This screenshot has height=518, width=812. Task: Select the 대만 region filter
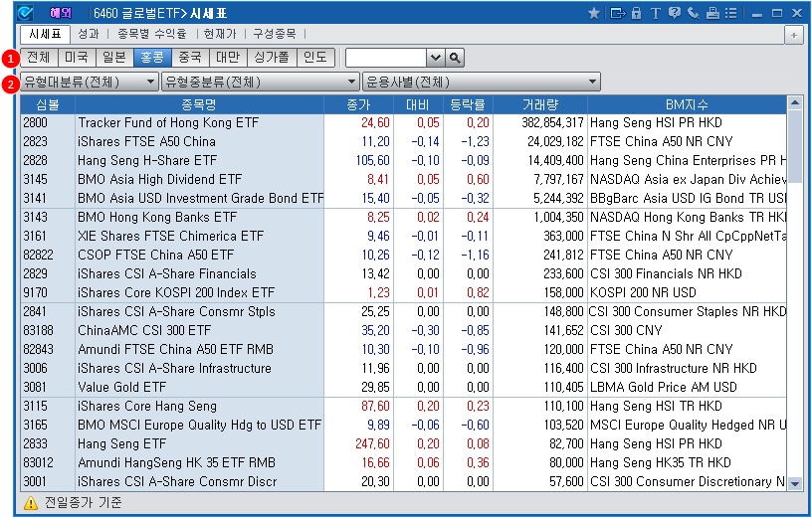click(228, 57)
